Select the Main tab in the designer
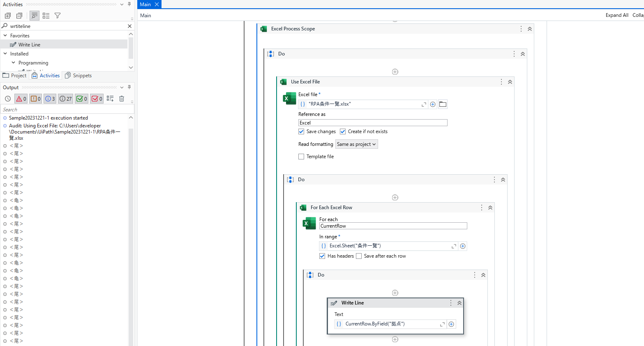This screenshot has width=644, height=346. coord(146,4)
